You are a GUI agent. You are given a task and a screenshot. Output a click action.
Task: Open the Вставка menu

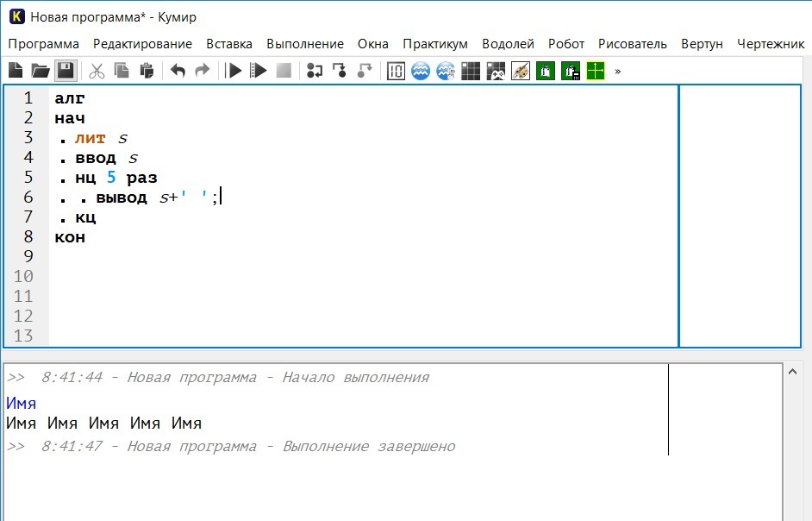pos(229,44)
